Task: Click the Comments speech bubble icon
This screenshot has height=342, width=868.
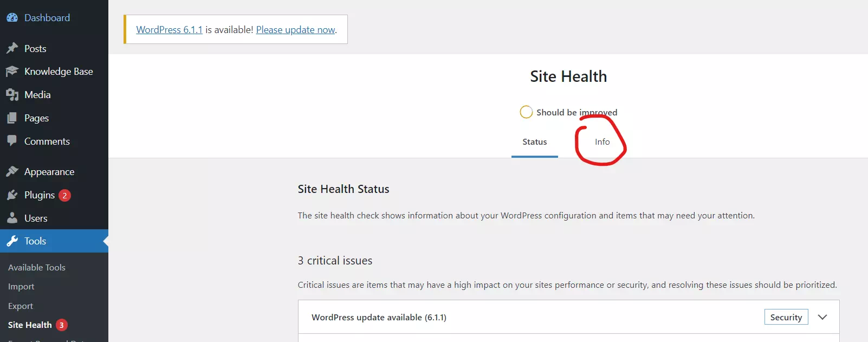Action: [x=12, y=141]
